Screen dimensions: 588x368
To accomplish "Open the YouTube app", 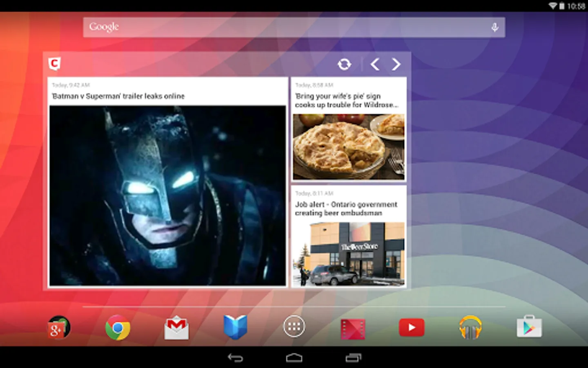I will [412, 328].
